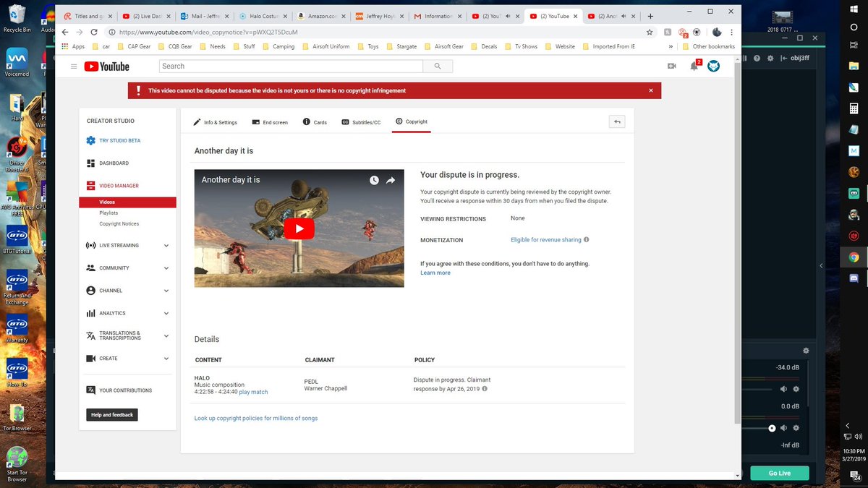Click the Chrome icon in the taskbar
868x488 pixels.
click(854, 257)
